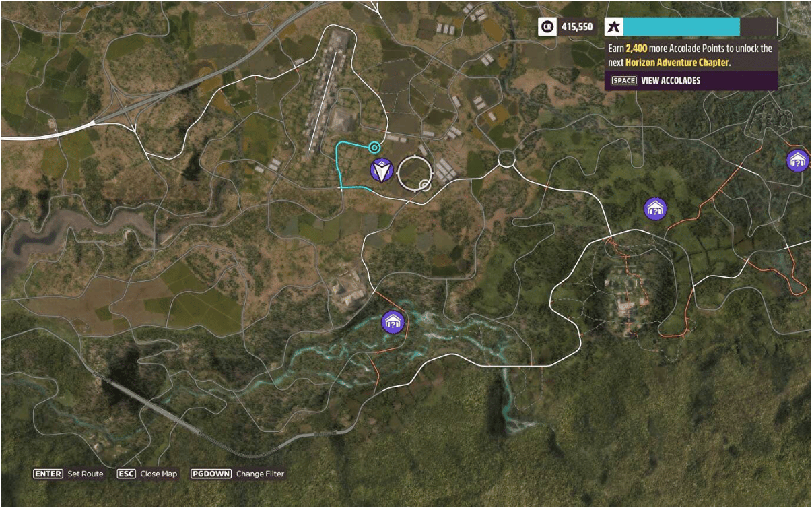Click the roundabout junction on the map
812x508 pixels.
point(506,160)
